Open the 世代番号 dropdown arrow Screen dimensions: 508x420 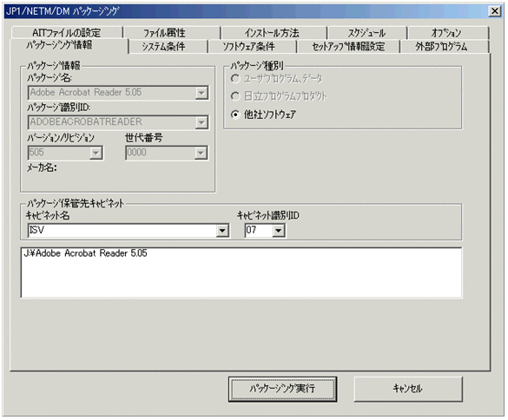[x=201, y=153]
